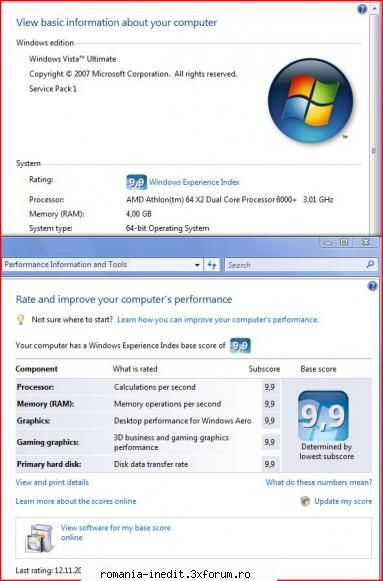Click the 9,9 rating badge beside Windows Experience Index
This screenshot has width=383, height=581.
pos(136,182)
